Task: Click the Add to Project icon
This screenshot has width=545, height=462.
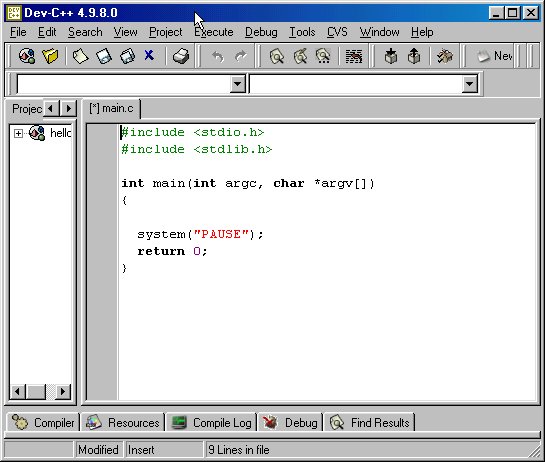Action: tap(391, 56)
